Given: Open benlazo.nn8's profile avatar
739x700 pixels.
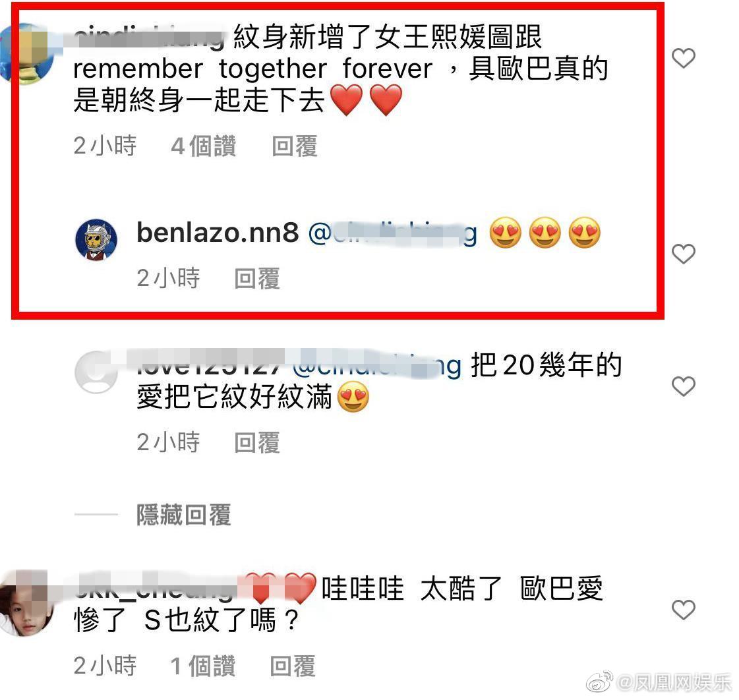Looking at the screenshot, I should point(96,239).
